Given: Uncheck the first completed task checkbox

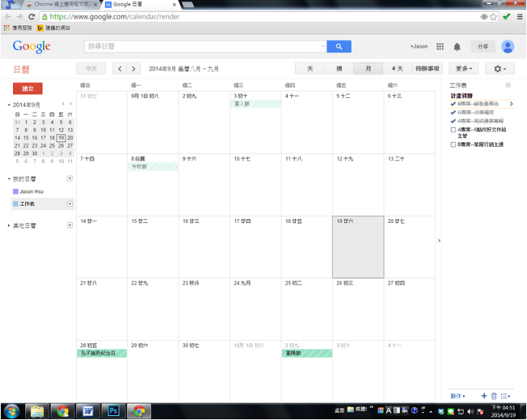Looking at the screenshot, I should coord(453,104).
